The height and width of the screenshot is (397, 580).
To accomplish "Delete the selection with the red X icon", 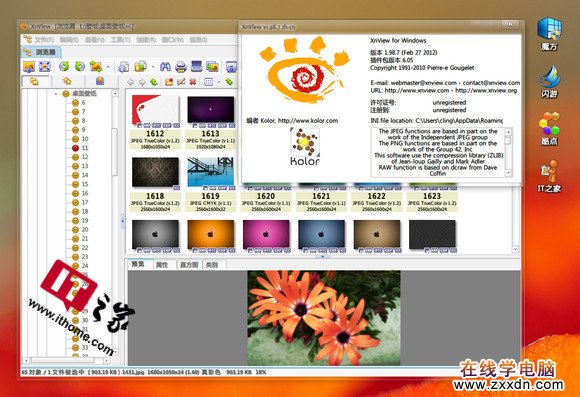I will point(193,82).
